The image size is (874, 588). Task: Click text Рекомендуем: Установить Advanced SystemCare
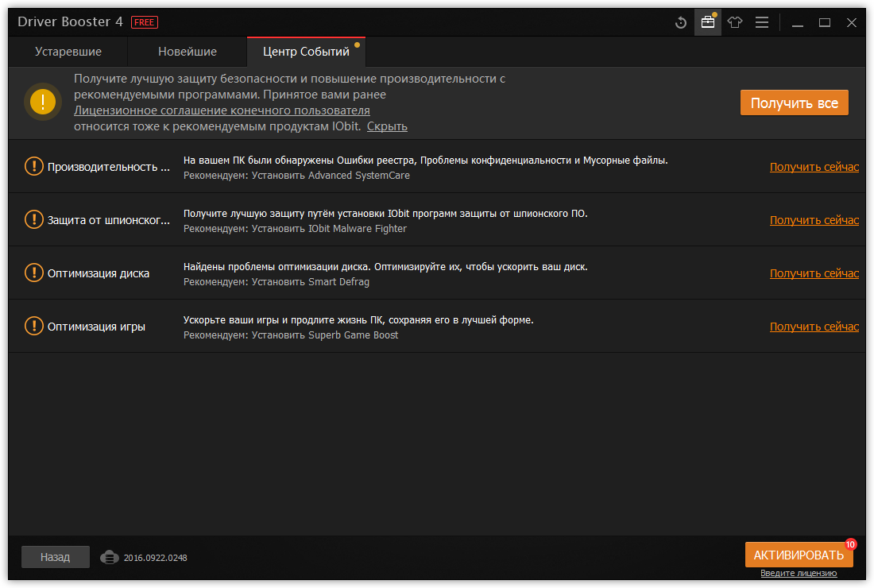[296, 176]
